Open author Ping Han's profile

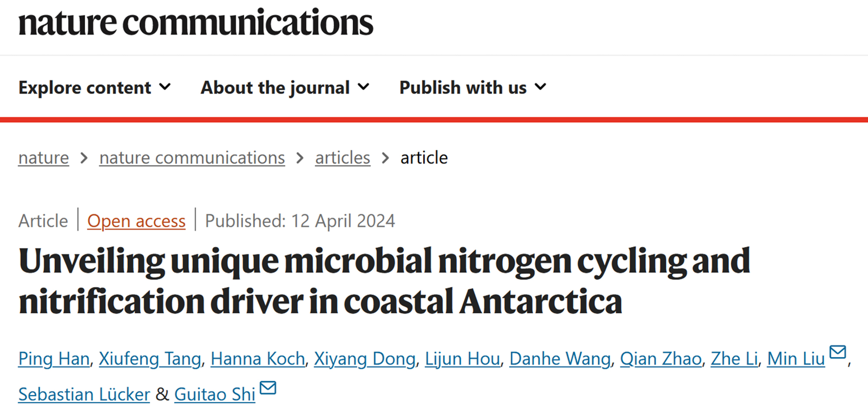click(x=54, y=359)
